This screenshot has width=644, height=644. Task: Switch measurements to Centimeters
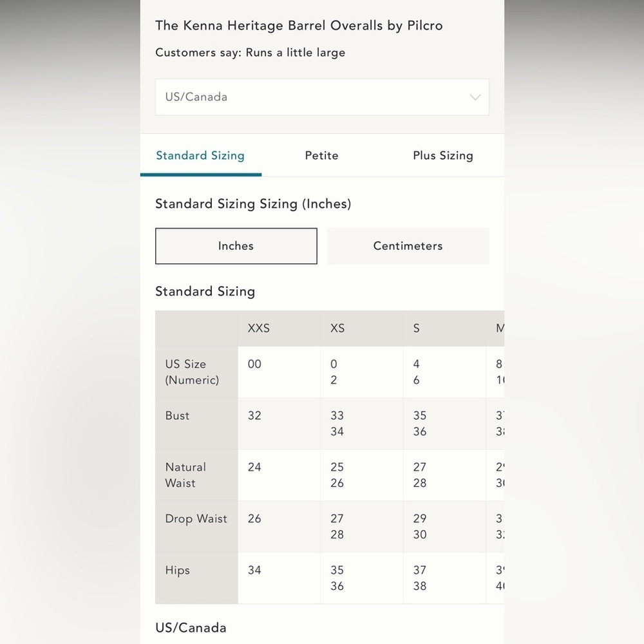[x=408, y=246]
